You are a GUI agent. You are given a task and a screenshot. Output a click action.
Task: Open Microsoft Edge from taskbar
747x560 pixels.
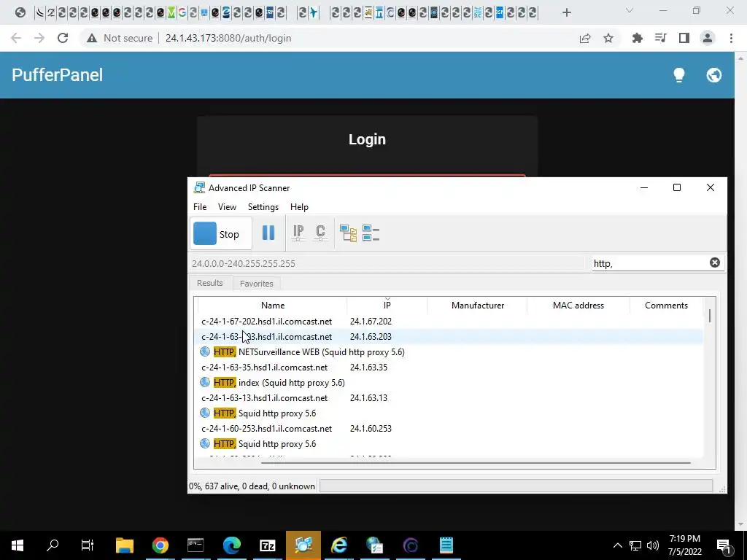(231, 545)
